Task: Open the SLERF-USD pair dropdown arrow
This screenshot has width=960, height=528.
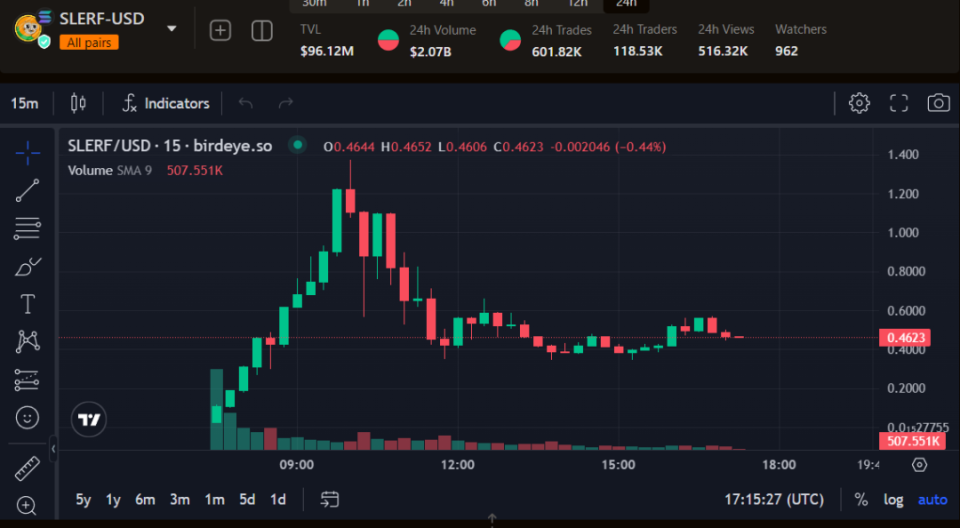Action: click(x=172, y=28)
